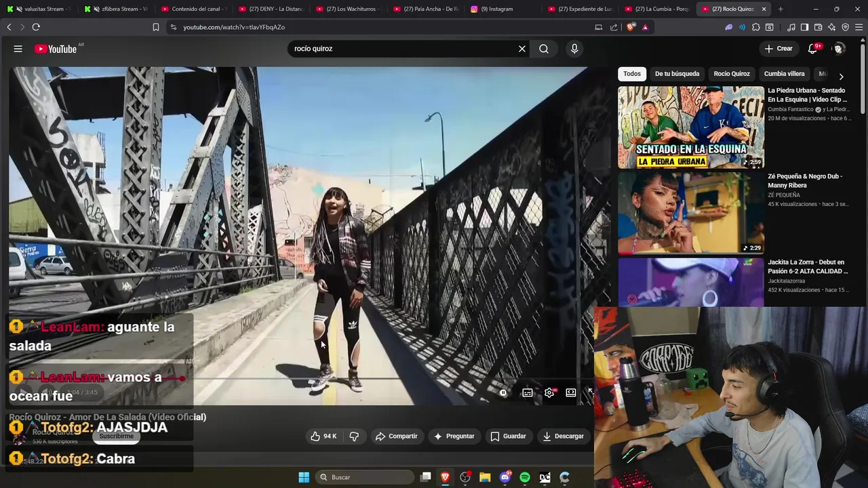The width and height of the screenshot is (868, 488).
Task: Open 'La Piedra Urbana - Sentado' title link
Action: coord(808,95)
